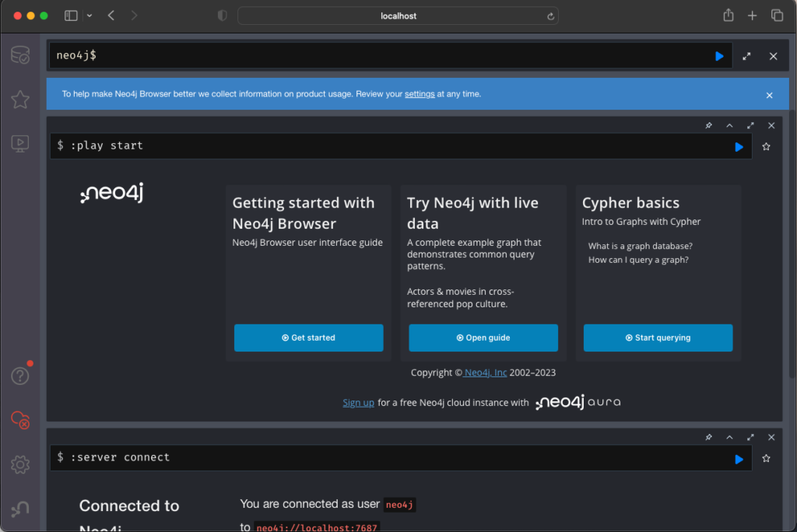Collapse the :server connect frame
Viewport: 797px width, 532px height.
[x=729, y=437]
